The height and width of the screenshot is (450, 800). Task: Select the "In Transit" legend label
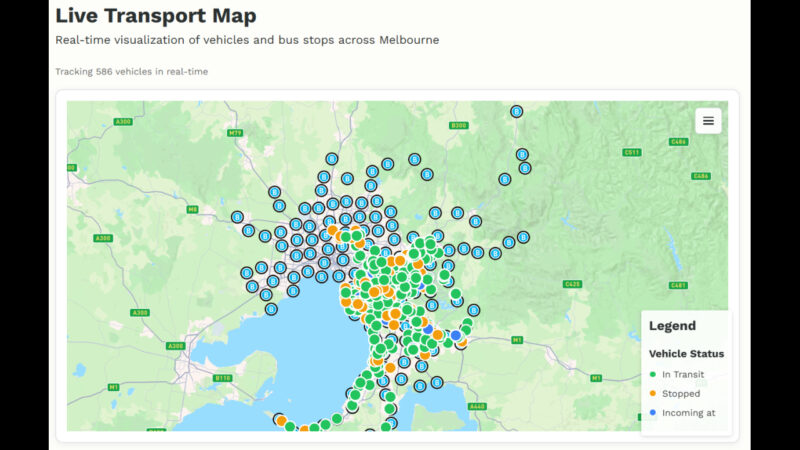pyautogui.click(x=683, y=375)
